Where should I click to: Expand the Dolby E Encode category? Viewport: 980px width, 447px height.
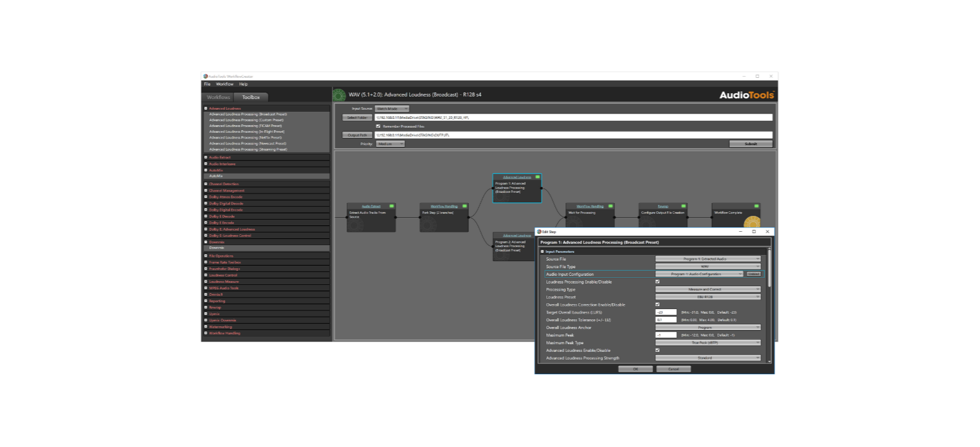click(205, 223)
